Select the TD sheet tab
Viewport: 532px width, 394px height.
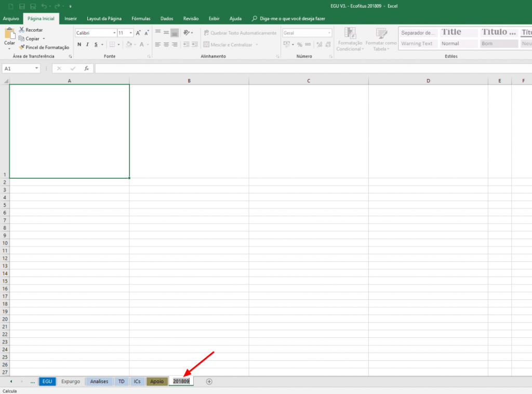122,382
